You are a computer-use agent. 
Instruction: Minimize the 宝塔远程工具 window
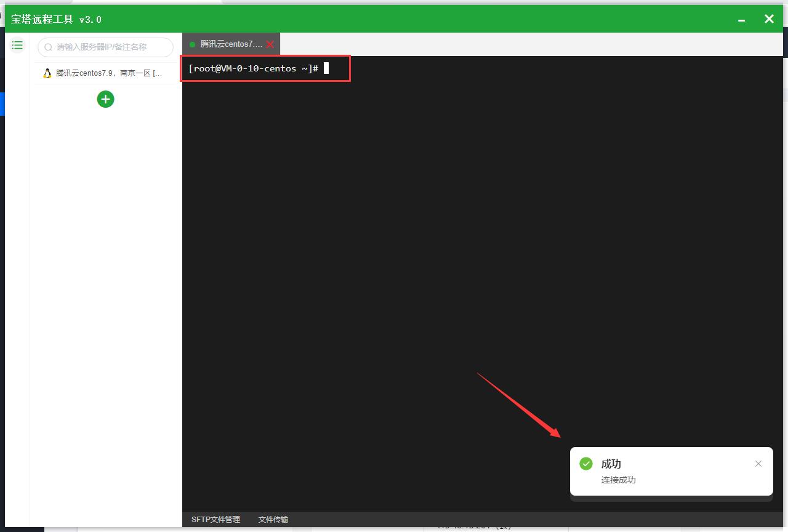pos(741,20)
